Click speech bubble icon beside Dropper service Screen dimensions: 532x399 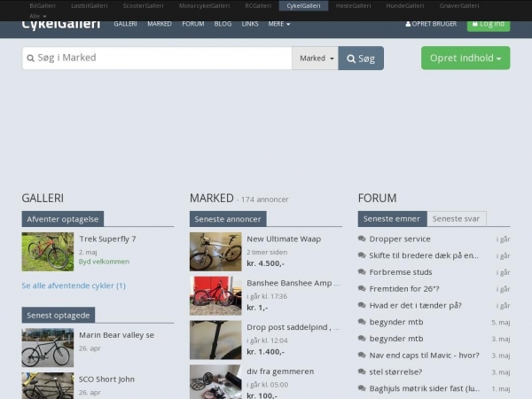pos(362,239)
